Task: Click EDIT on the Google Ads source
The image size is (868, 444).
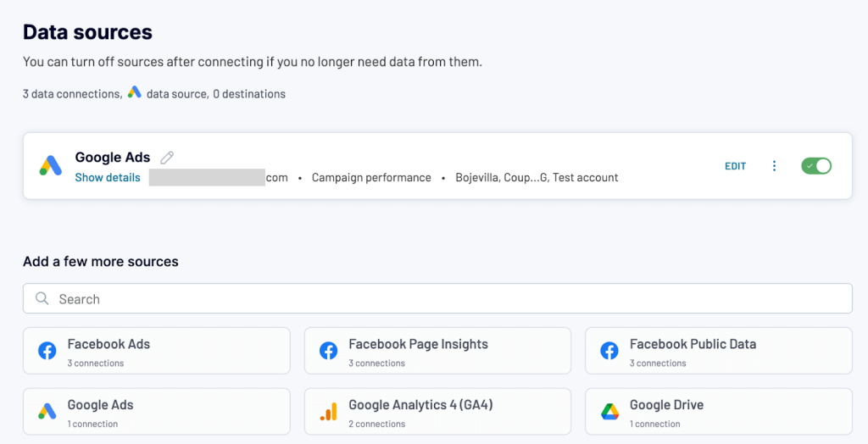Action: pyautogui.click(x=735, y=166)
